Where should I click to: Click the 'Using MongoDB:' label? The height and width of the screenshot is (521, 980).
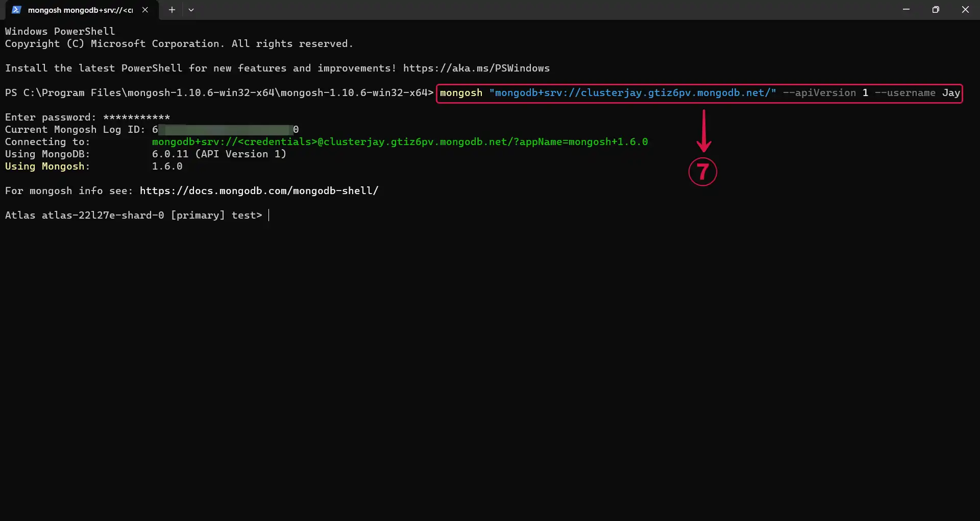pyautogui.click(x=47, y=154)
